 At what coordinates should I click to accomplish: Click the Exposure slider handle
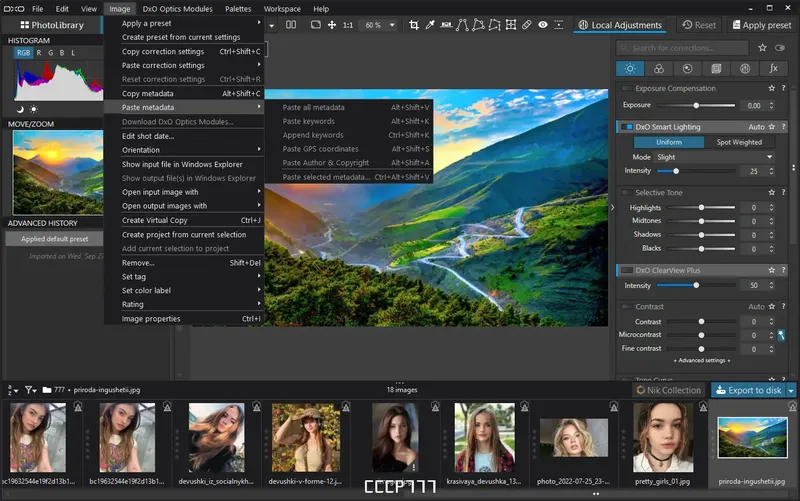696,105
